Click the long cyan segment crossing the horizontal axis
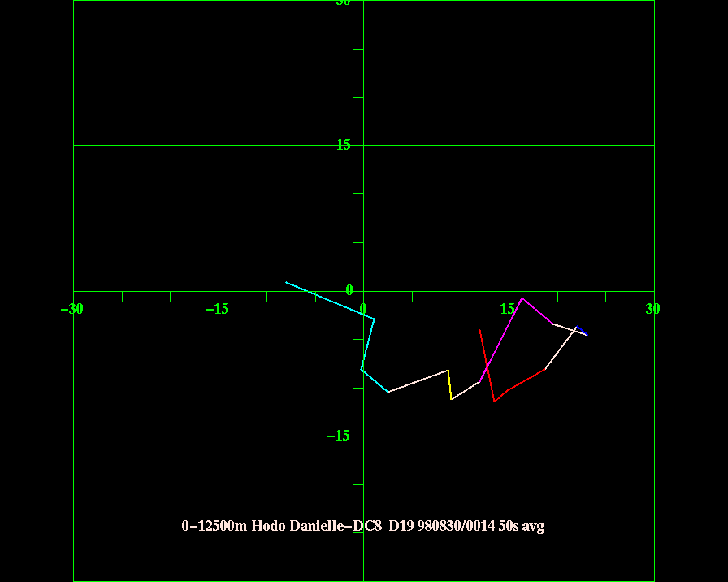728x582 pixels. tap(330, 301)
